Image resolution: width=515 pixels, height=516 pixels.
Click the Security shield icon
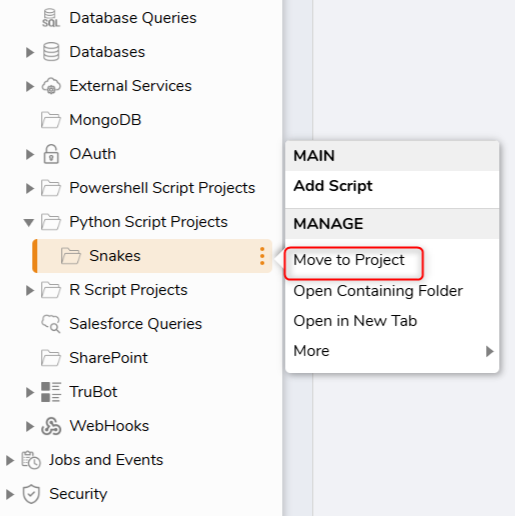[x=31, y=494]
